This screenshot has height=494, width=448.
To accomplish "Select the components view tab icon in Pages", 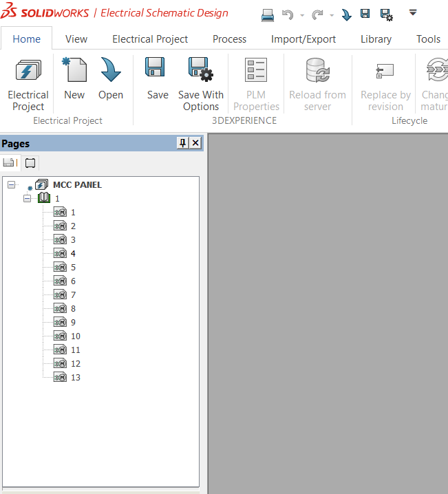I will 30,163.
